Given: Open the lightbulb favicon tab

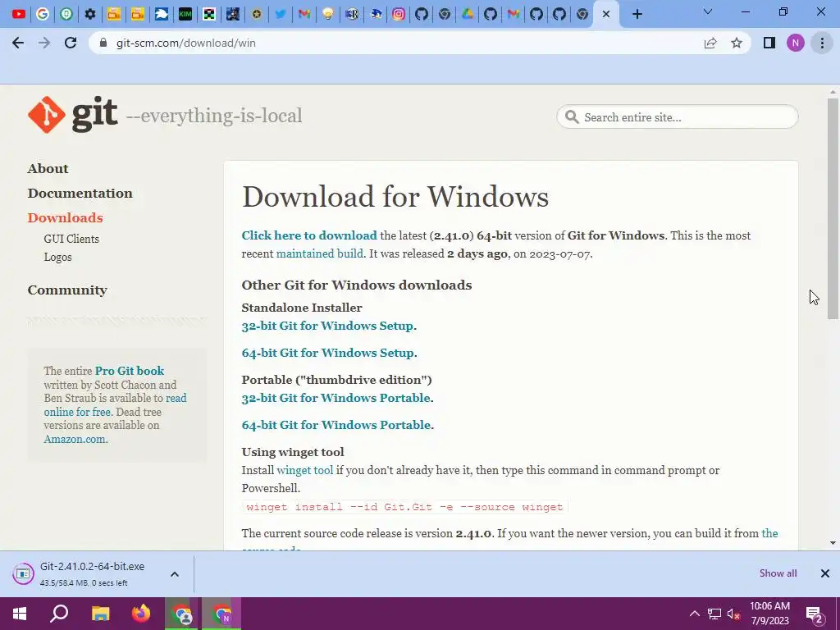Looking at the screenshot, I should tap(328, 14).
